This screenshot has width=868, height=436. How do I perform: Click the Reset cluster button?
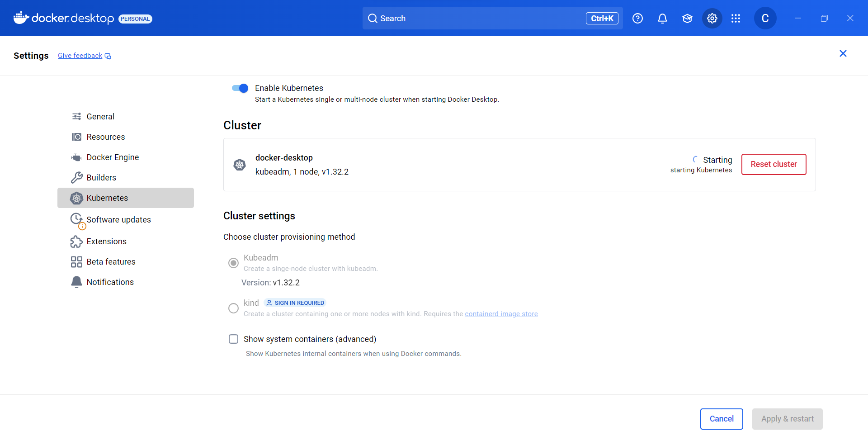click(774, 164)
